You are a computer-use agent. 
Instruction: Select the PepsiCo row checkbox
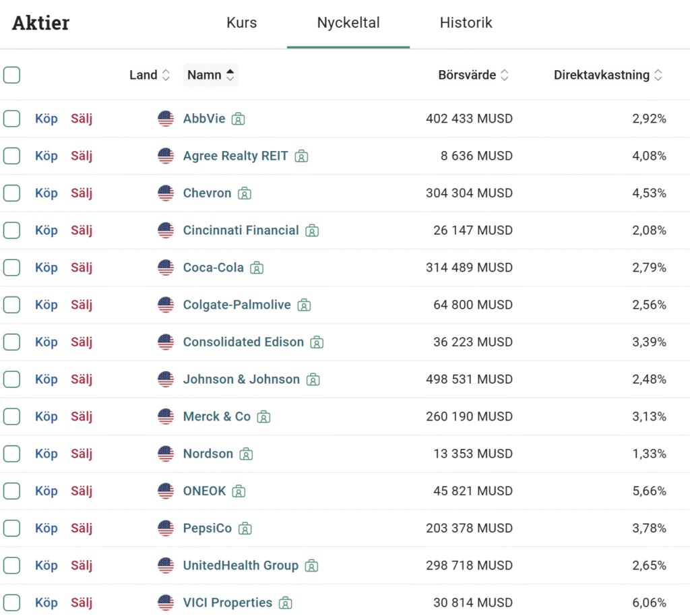point(11,528)
